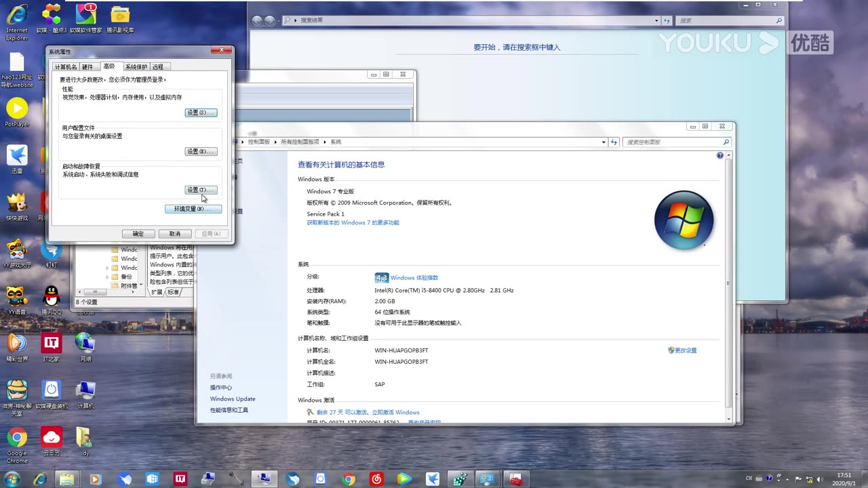The height and width of the screenshot is (488, 868).
Task: Click Windows Explorer folder in taskbar
Action: coord(66,479)
